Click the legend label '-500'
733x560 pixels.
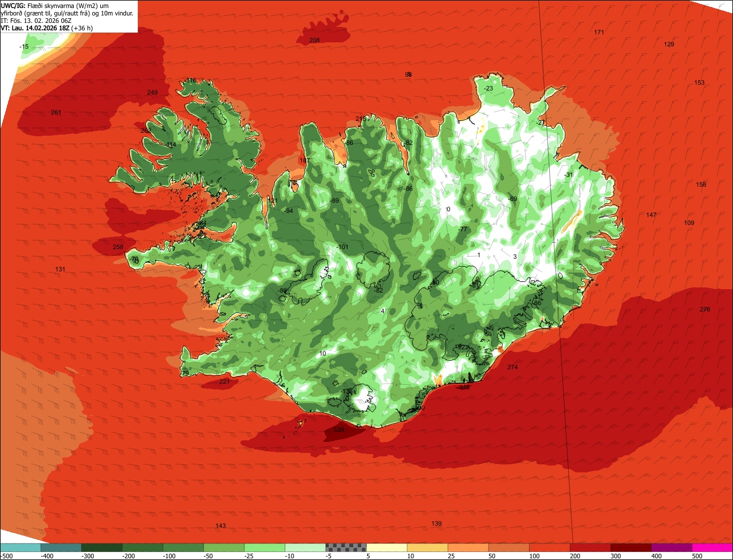[x=6, y=556]
